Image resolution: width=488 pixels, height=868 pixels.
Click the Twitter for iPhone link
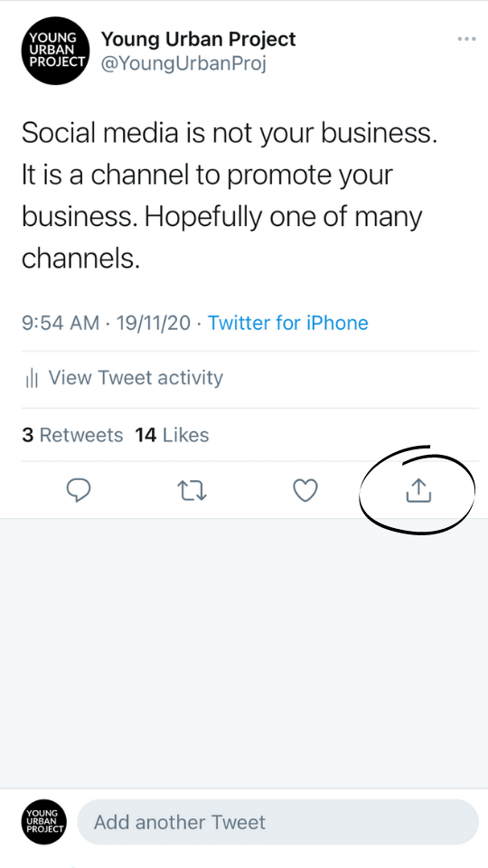[287, 323]
